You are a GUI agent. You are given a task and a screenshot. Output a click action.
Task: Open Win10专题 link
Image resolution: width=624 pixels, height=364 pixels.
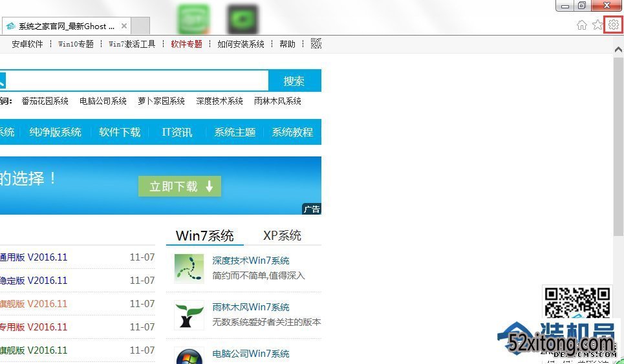click(76, 44)
